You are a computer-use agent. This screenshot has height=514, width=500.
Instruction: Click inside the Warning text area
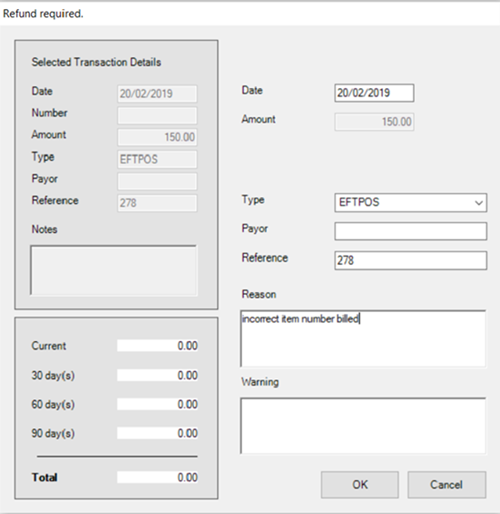(x=363, y=426)
